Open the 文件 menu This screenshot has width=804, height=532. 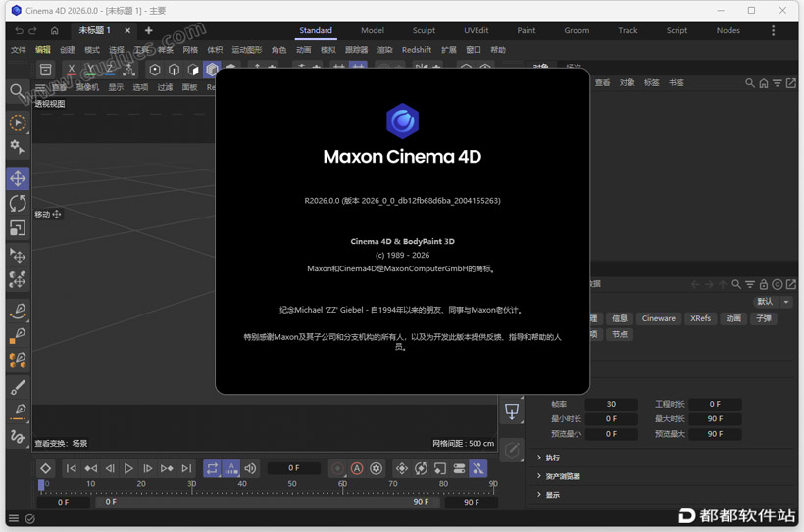click(x=19, y=50)
